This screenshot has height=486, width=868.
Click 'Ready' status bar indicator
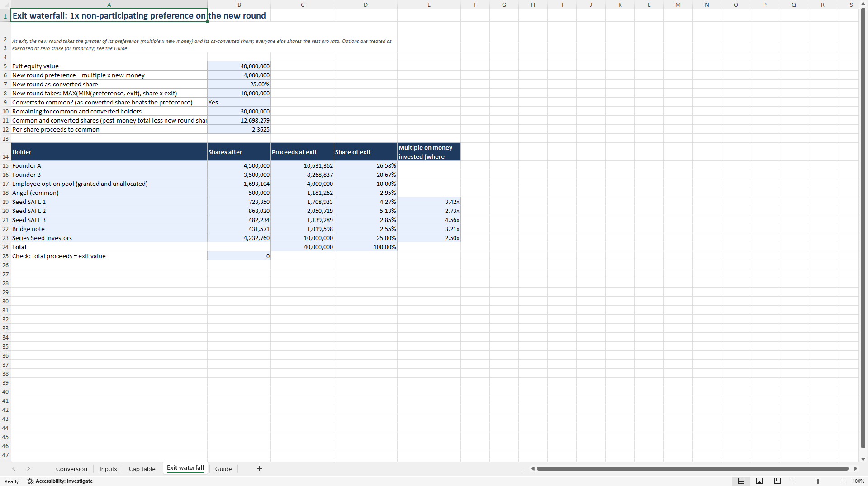pos(12,481)
